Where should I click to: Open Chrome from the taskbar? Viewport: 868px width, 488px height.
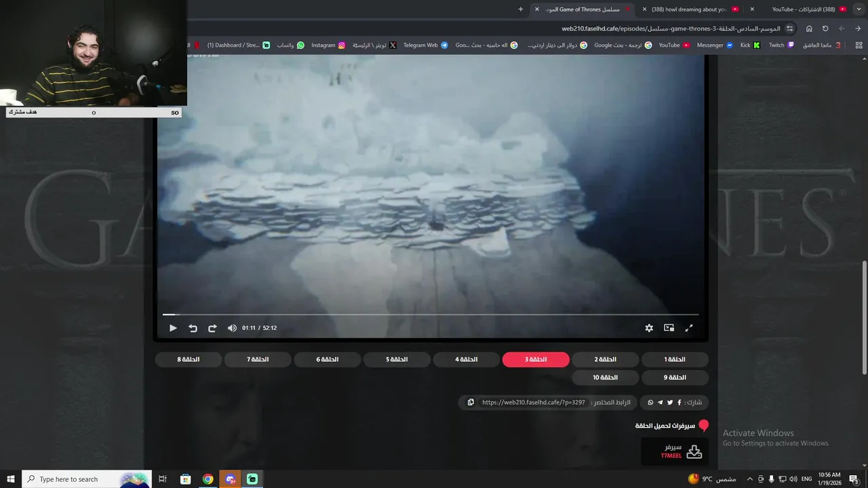(x=208, y=479)
